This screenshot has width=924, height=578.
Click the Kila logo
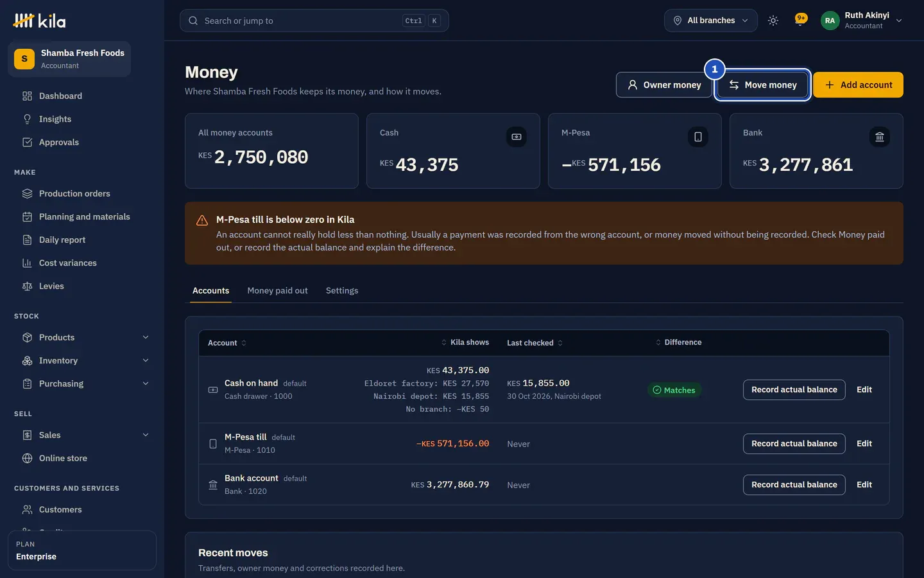click(x=39, y=21)
